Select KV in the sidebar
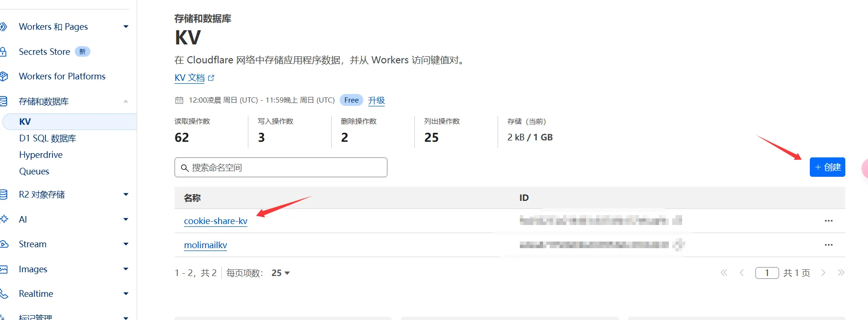This screenshot has width=868, height=320. 70,121
